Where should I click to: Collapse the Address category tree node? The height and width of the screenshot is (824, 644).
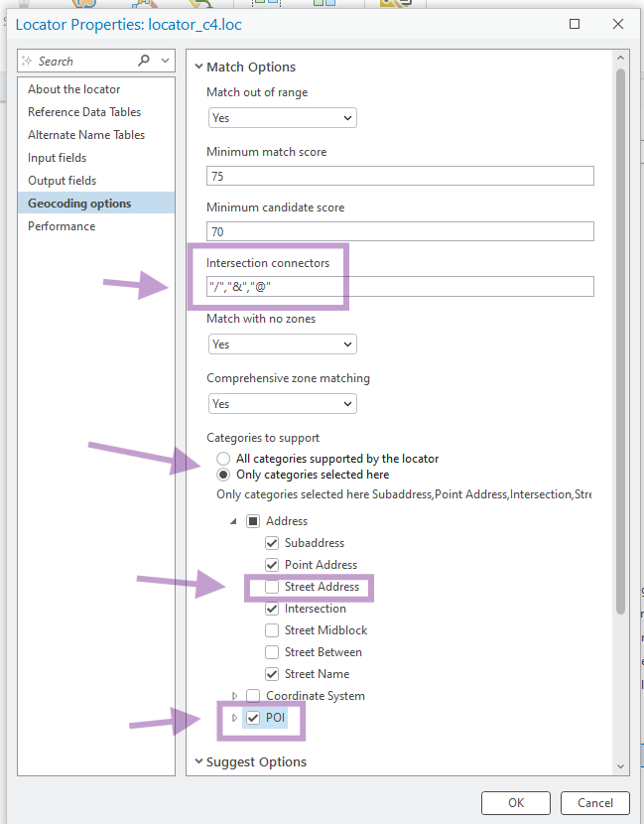234,521
